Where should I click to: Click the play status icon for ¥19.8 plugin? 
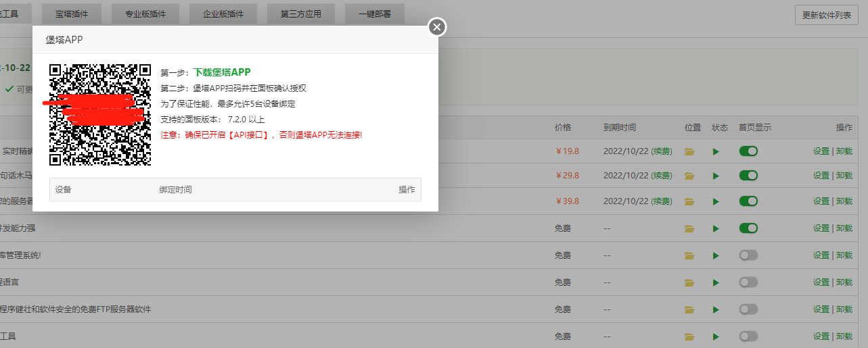(x=716, y=151)
